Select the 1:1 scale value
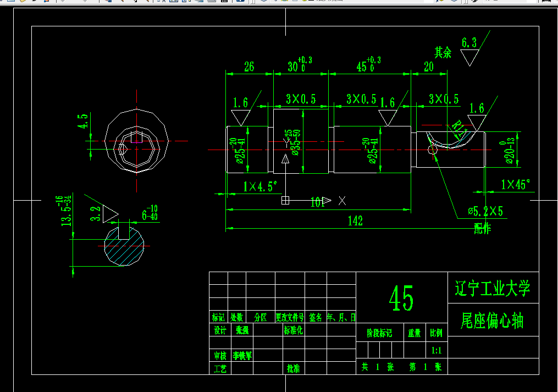The height and width of the screenshot is (392, 558). point(437,350)
